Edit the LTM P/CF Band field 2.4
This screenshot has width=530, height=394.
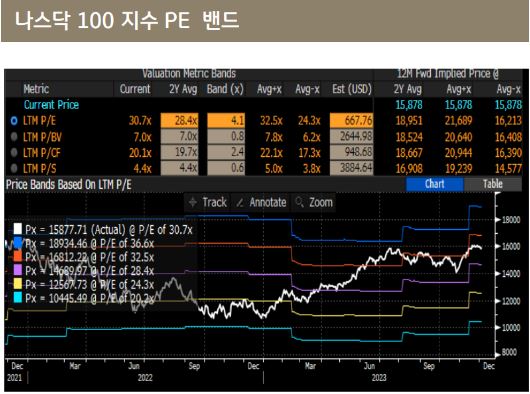226,152
